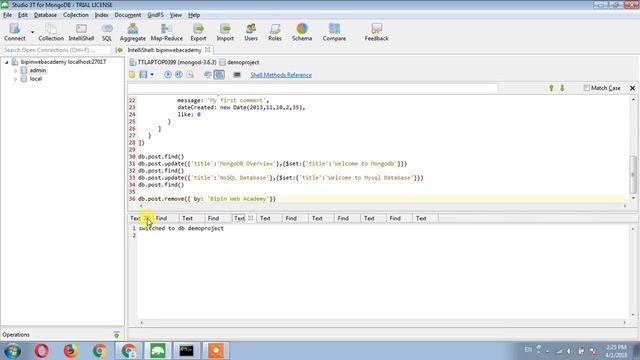Jump to next match with green down arrow

coord(562,88)
